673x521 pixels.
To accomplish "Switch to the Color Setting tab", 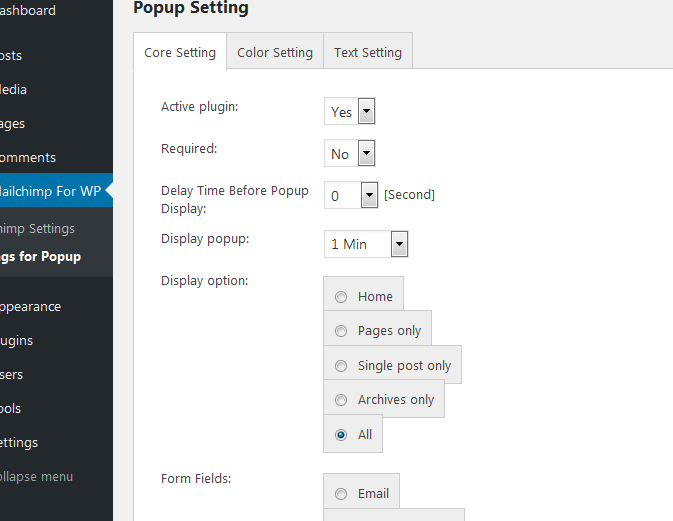I will [x=275, y=51].
